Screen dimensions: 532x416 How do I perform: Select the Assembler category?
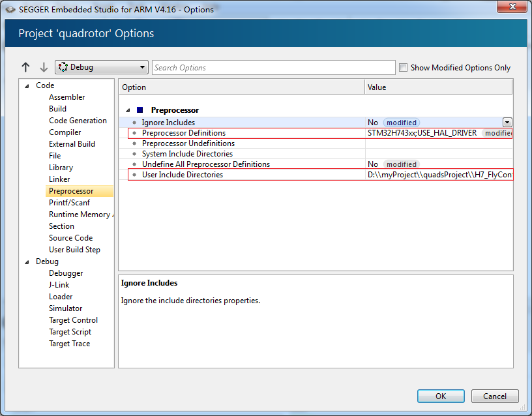(67, 97)
